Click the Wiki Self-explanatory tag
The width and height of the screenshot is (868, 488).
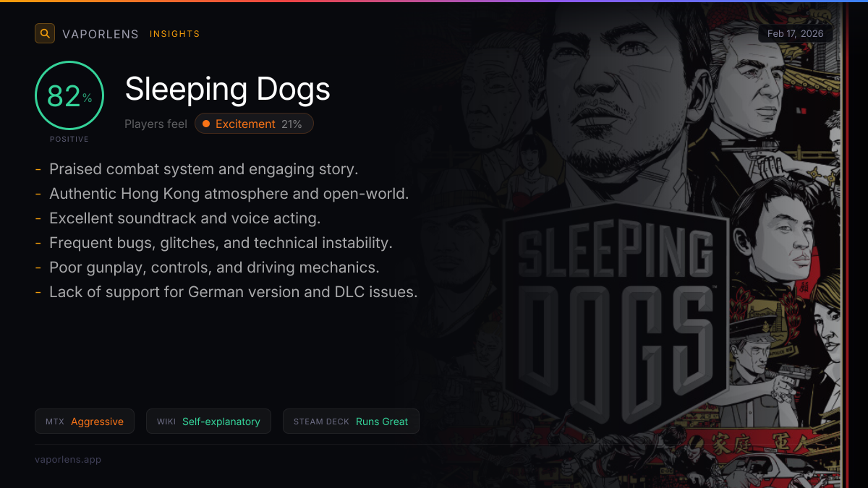point(208,421)
